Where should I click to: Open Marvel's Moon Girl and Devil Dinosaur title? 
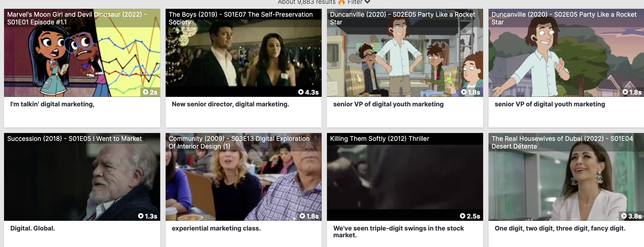(x=77, y=18)
